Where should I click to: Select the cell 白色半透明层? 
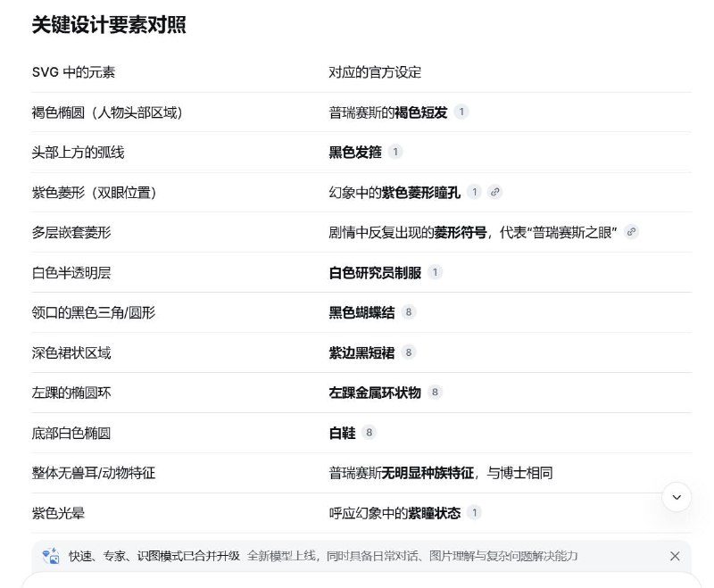pyautogui.click(x=71, y=273)
